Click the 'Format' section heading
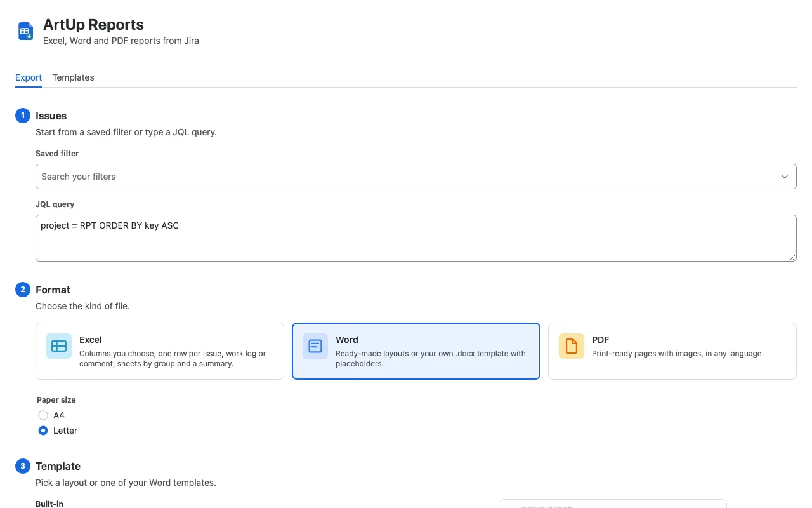This screenshot has width=812, height=508. (x=53, y=290)
